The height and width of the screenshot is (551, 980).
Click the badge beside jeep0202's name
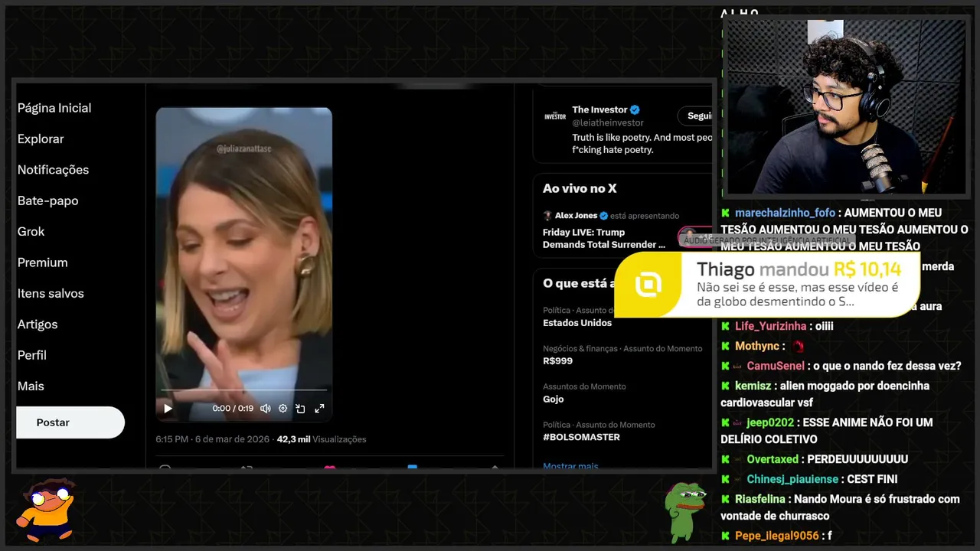tap(738, 422)
